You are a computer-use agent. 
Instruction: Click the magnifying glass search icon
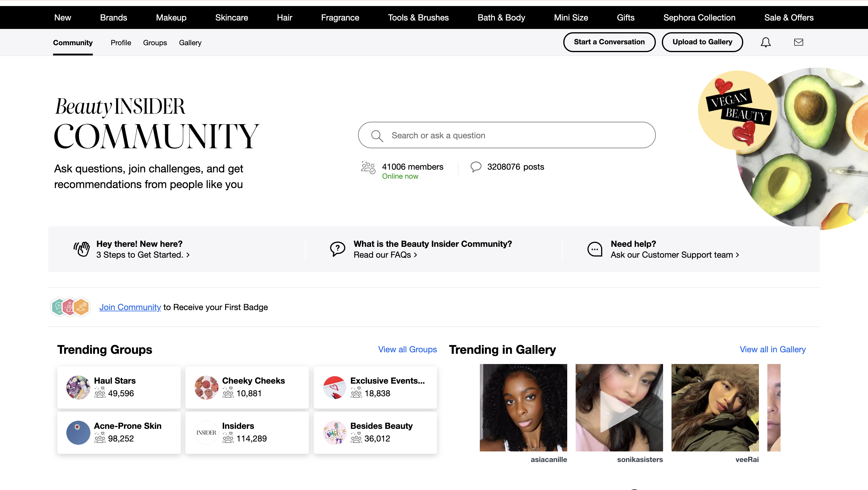tap(377, 135)
